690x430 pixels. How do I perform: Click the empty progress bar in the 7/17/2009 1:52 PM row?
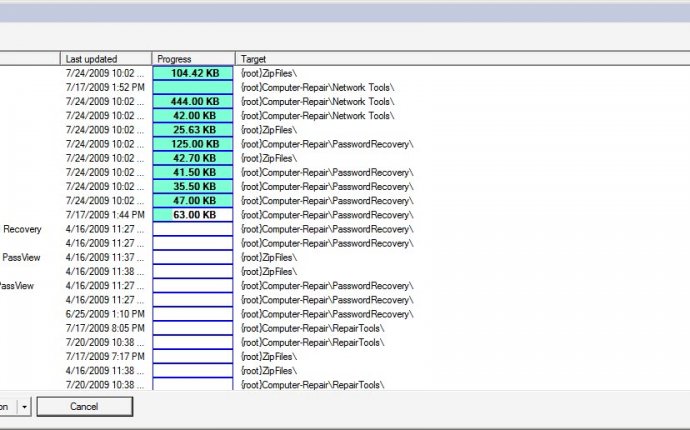[193, 87]
